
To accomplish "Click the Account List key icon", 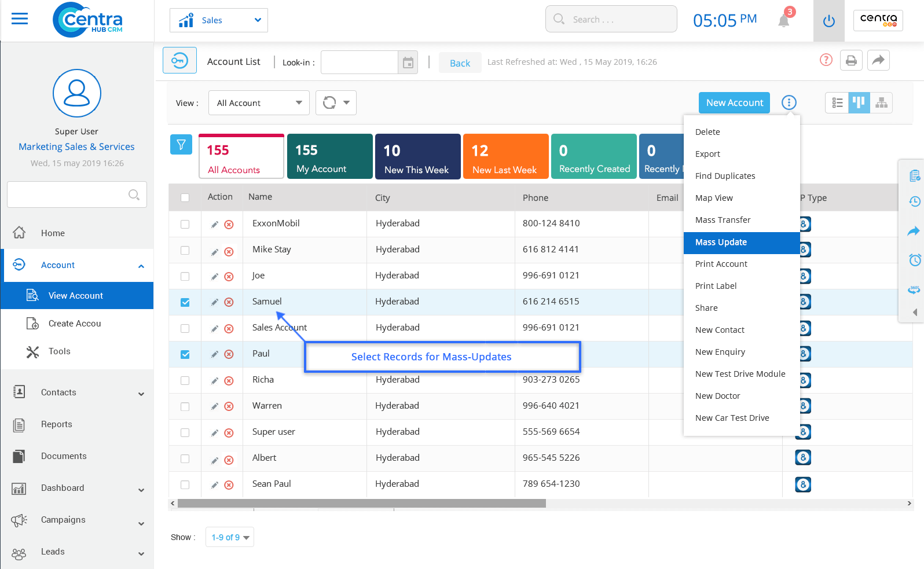I will [x=179, y=60].
